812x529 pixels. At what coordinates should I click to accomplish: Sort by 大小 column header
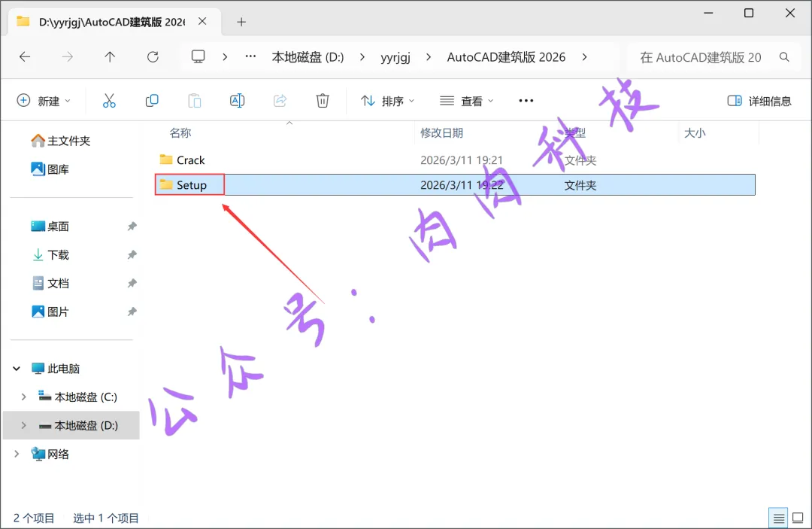[x=695, y=133]
